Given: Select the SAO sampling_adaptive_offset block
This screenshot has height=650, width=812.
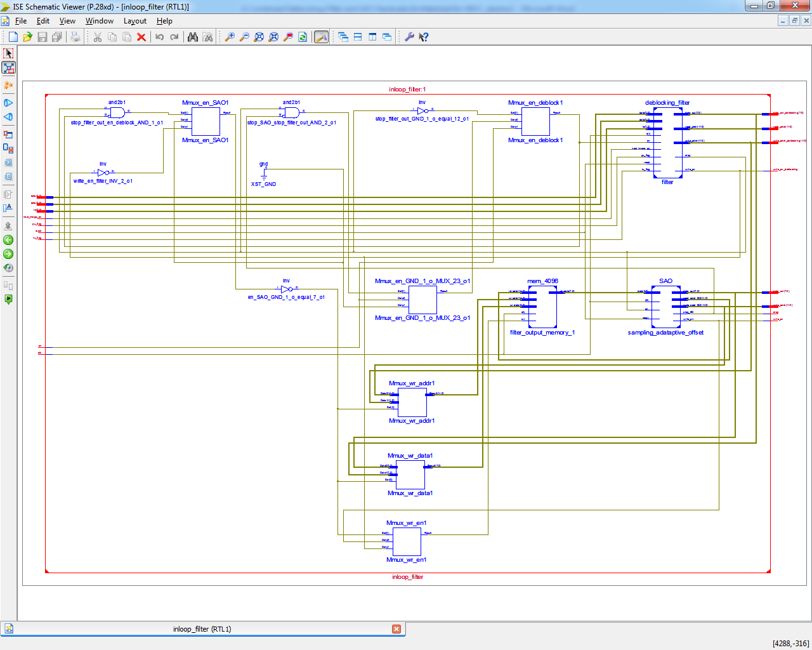Looking at the screenshot, I should (665, 307).
